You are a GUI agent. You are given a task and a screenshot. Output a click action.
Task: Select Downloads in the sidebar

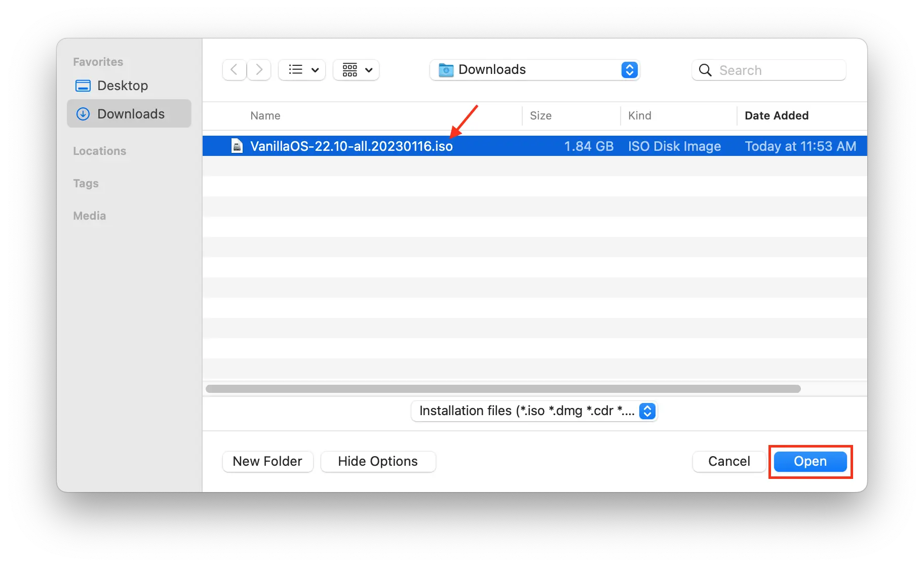(x=129, y=114)
